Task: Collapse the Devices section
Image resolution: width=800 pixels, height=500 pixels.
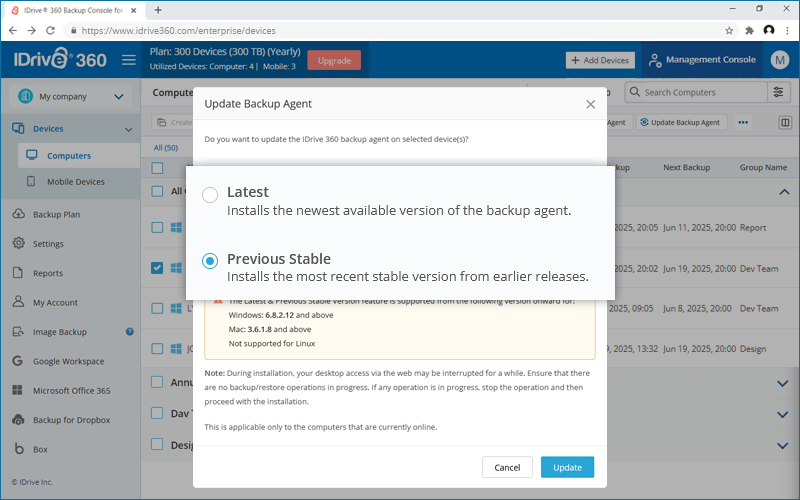Action: (128, 129)
